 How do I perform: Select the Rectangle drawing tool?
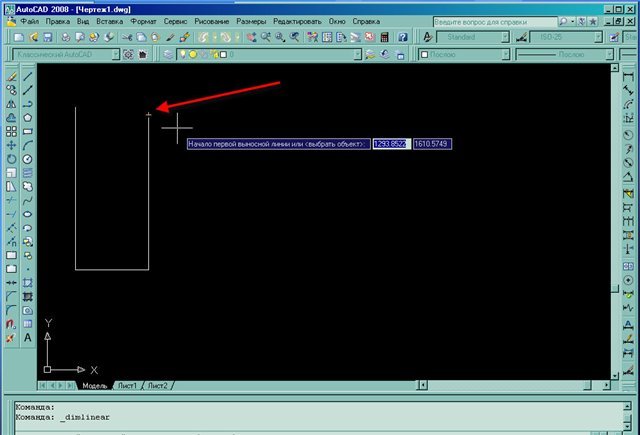click(x=28, y=131)
